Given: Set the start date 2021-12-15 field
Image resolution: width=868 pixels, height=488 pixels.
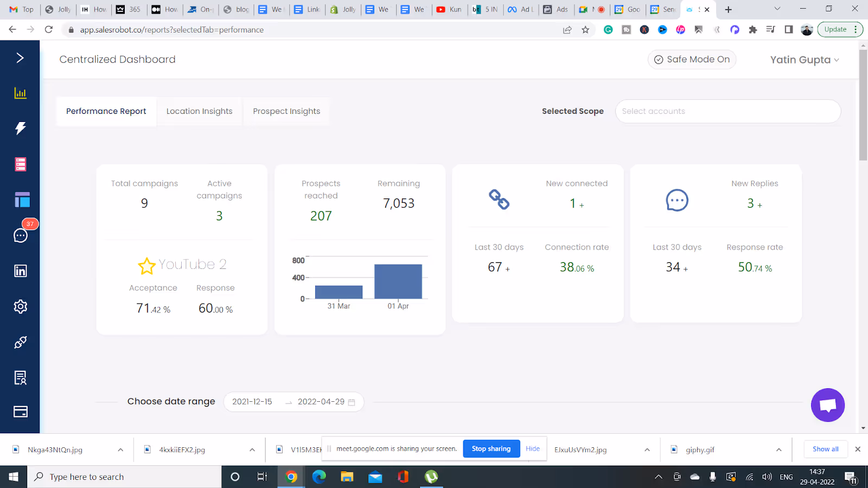Looking at the screenshot, I should (252, 402).
